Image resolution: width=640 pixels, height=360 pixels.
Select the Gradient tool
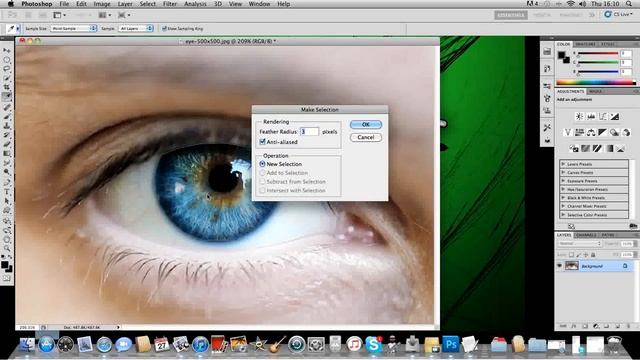(x=7, y=153)
